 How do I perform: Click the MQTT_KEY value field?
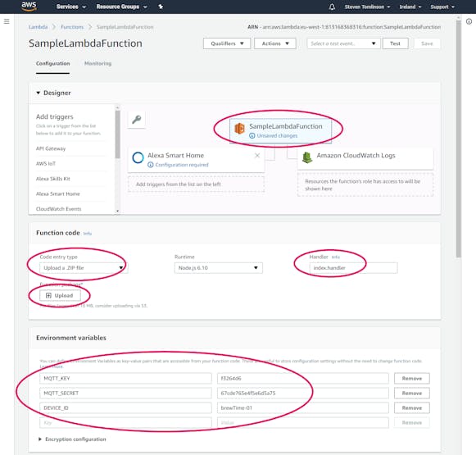(x=303, y=379)
